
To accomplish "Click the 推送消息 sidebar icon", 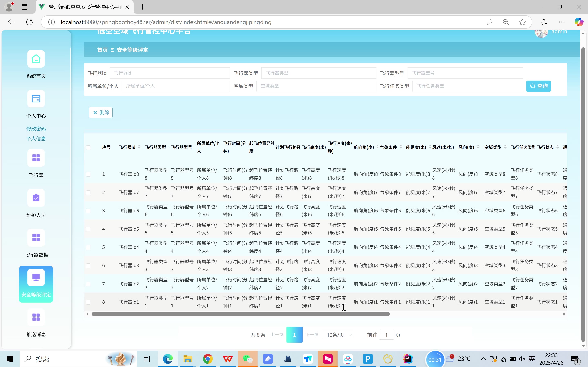I will pyautogui.click(x=36, y=317).
